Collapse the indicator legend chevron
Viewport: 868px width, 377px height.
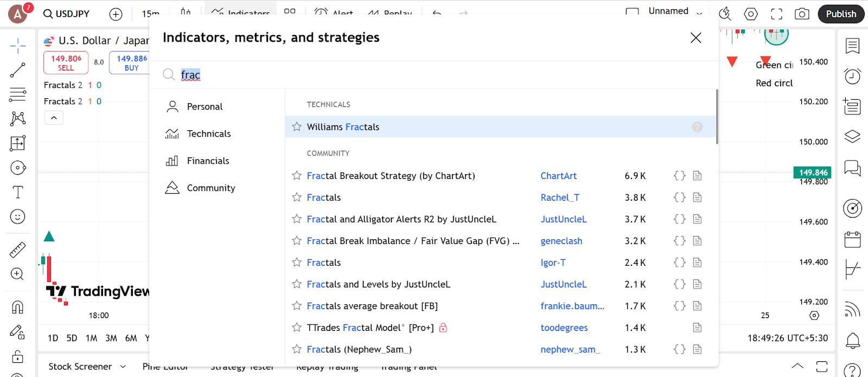click(x=54, y=118)
